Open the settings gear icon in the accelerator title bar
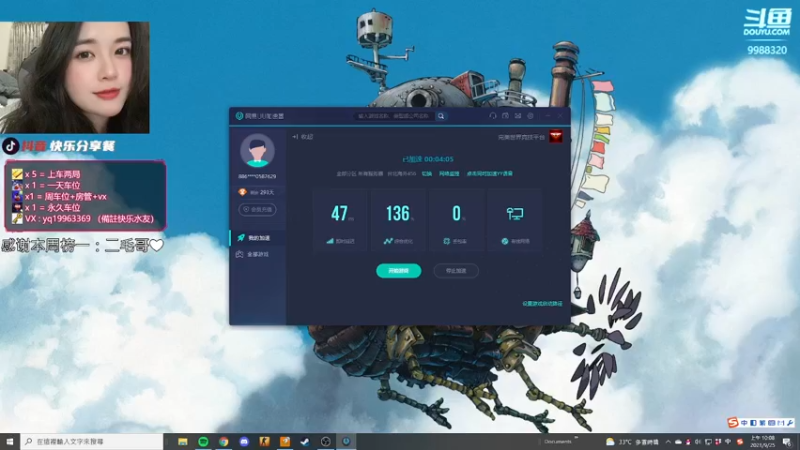Image resolution: width=800 pixels, height=450 pixels. pos(531,116)
